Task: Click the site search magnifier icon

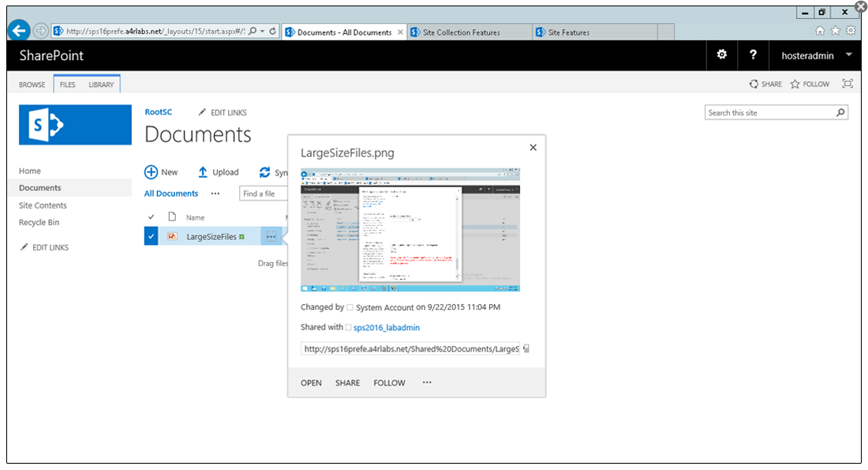Action: click(x=841, y=112)
